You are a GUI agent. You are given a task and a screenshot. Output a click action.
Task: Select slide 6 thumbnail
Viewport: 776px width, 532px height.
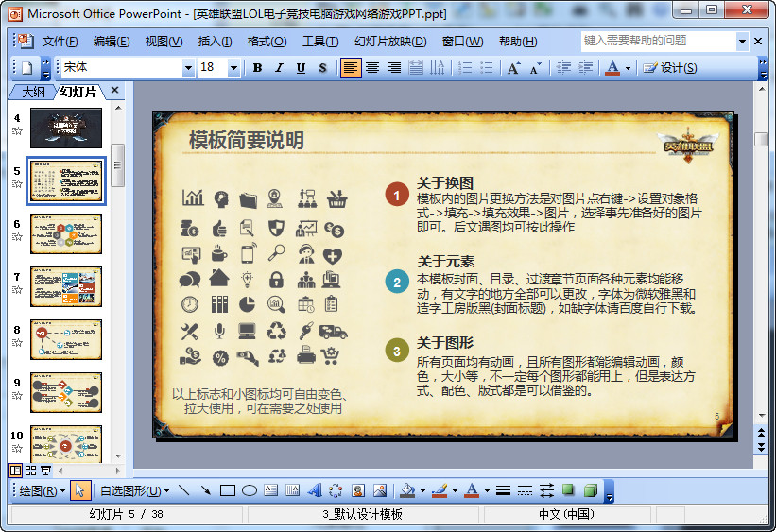click(66, 233)
